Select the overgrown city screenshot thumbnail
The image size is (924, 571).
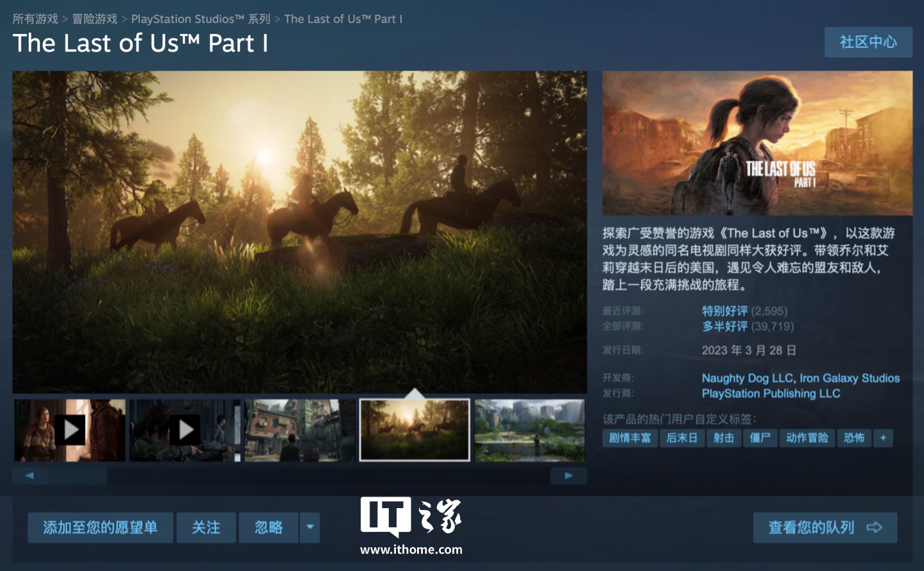point(529,430)
